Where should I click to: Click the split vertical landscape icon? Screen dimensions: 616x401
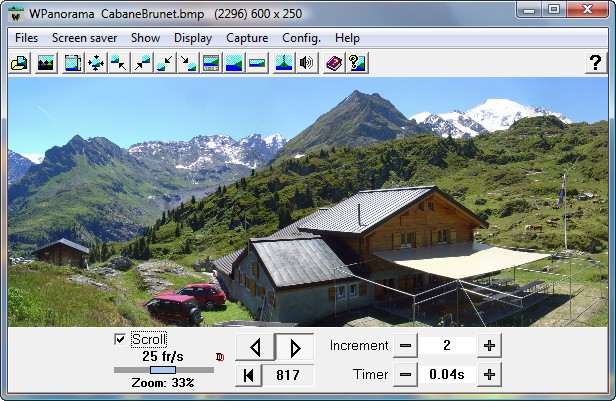pos(284,63)
